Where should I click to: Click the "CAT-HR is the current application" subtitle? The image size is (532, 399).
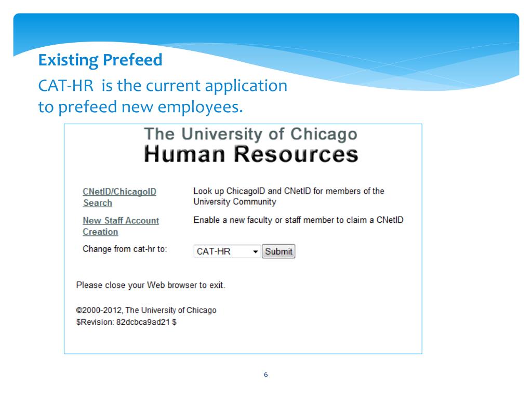click(163, 96)
